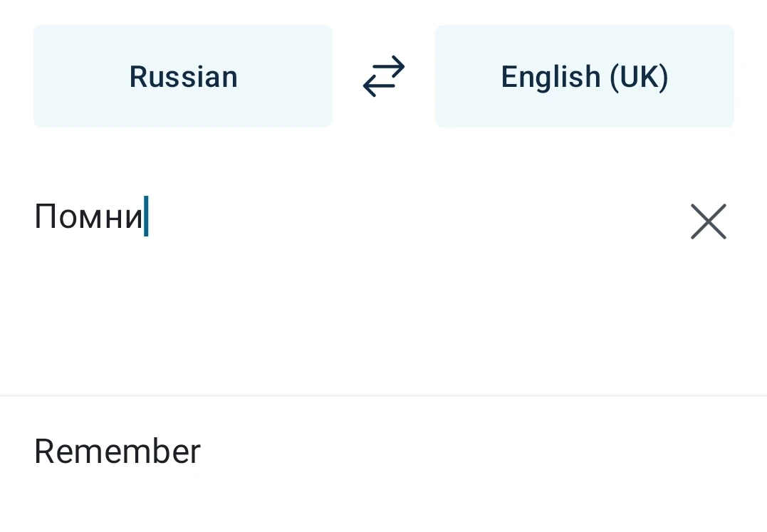Screen dimensions: 767x532
Task: Change the source language from Russian
Action: click(183, 76)
